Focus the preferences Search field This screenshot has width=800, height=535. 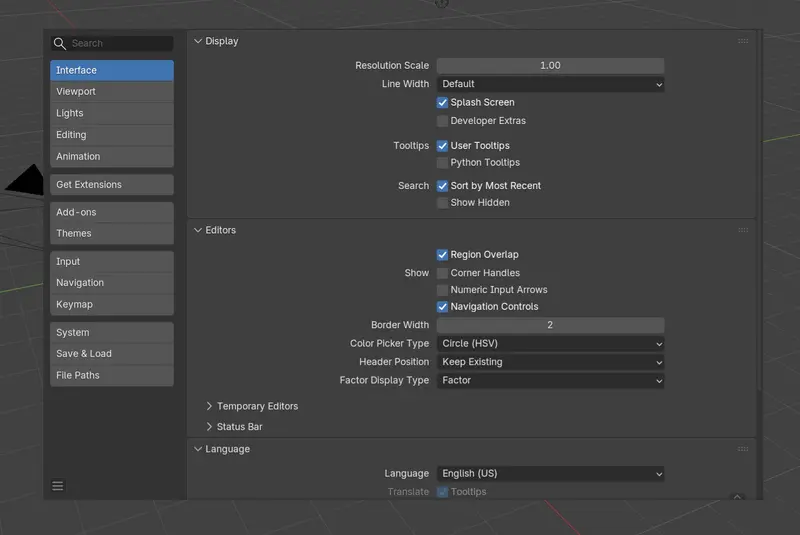tap(112, 44)
